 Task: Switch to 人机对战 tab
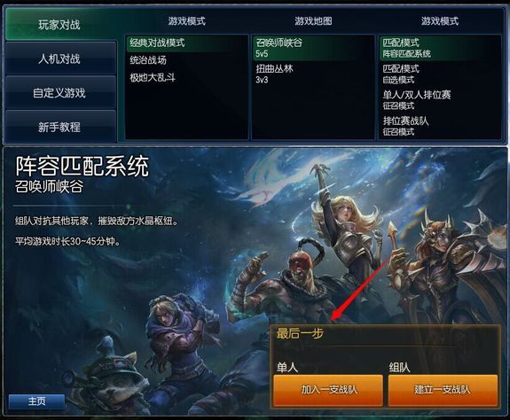click(60, 58)
